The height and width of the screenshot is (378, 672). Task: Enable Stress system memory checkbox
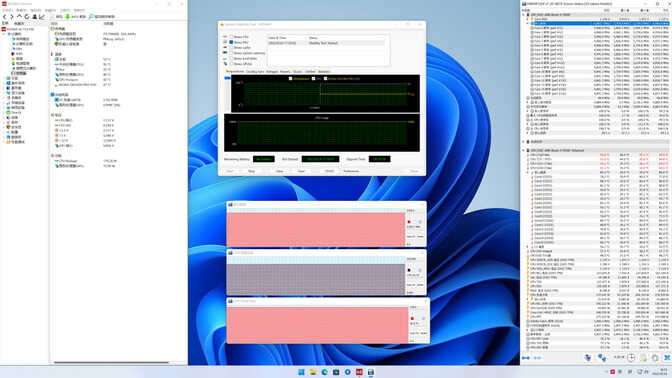click(x=231, y=53)
